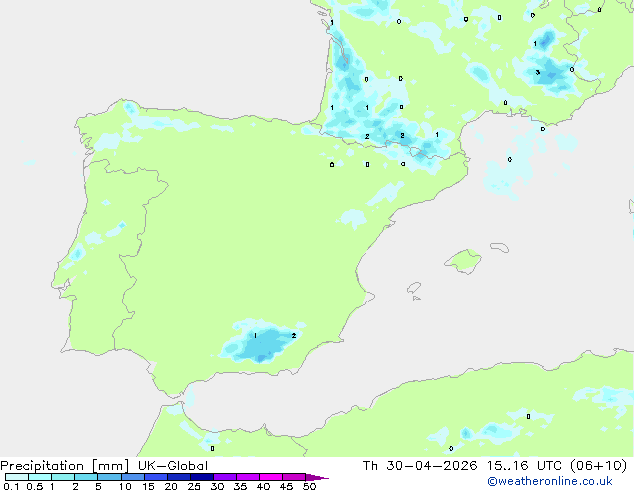Choose the 40 to 45 mm magenta swatch

point(271,477)
